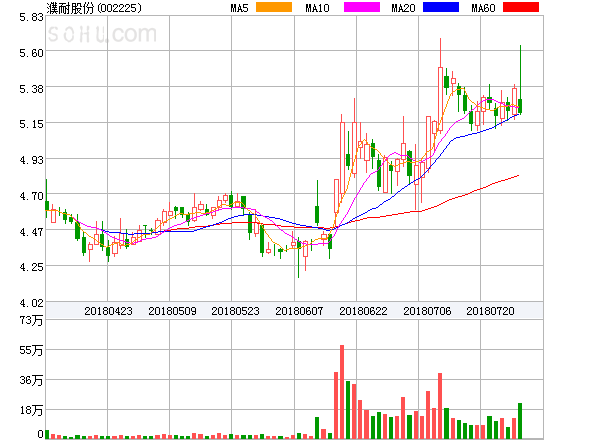Click the 20180423 date label
The height and width of the screenshot is (440, 600).
(x=108, y=311)
